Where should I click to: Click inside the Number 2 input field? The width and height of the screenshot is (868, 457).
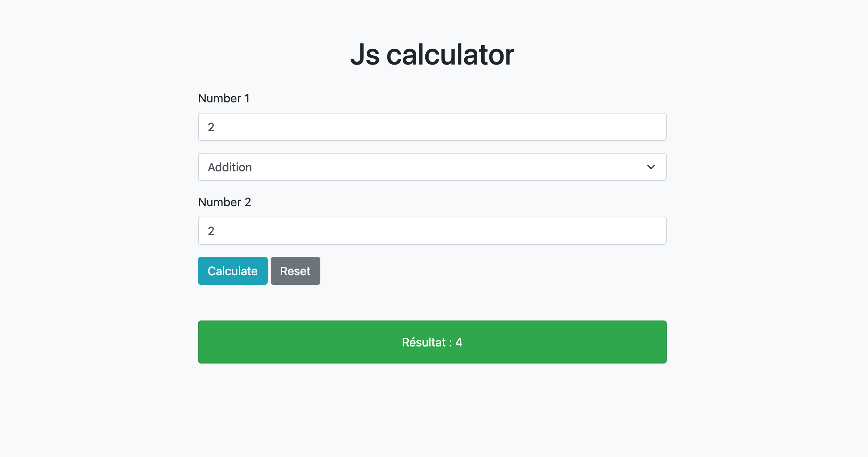(432, 230)
